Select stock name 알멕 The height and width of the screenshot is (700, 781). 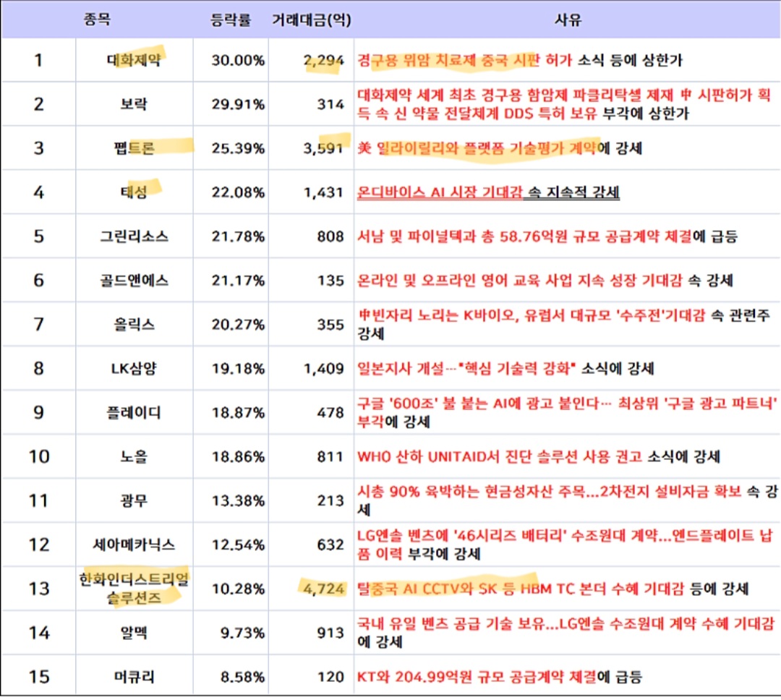point(134,633)
